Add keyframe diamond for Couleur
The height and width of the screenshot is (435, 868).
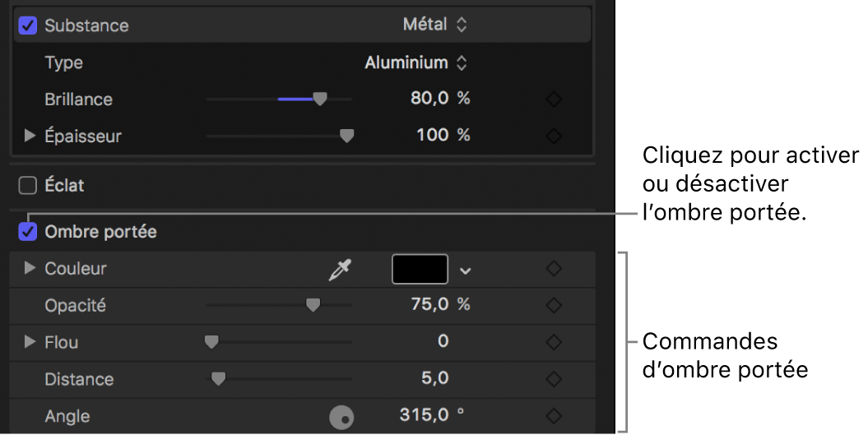[554, 269]
